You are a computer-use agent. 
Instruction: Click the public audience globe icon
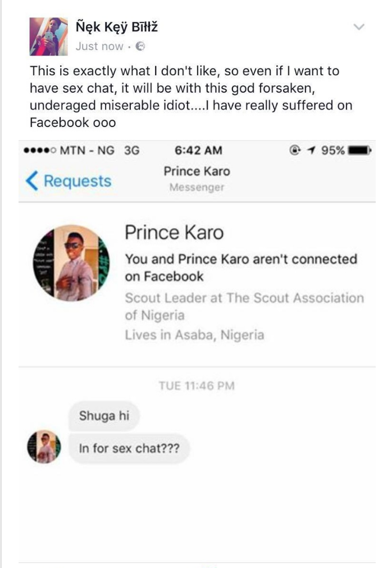[x=140, y=47]
